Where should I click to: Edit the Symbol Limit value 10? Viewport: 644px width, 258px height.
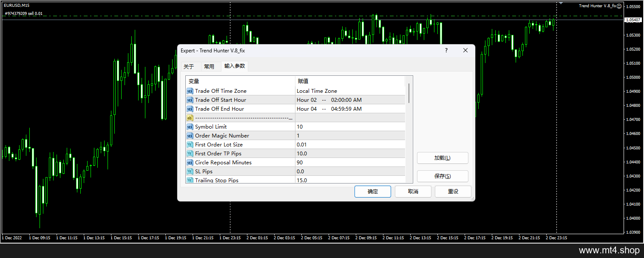tap(350, 127)
